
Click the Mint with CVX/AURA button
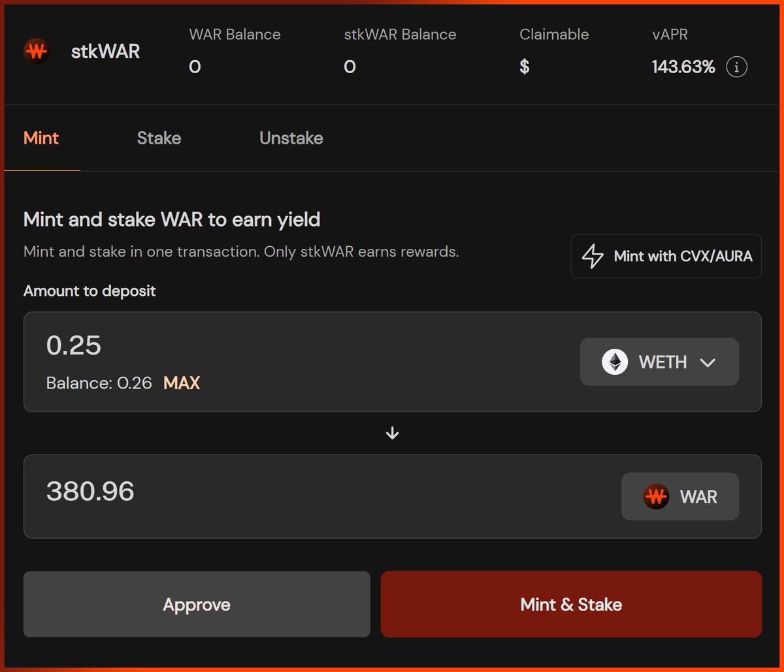[666, 257]
